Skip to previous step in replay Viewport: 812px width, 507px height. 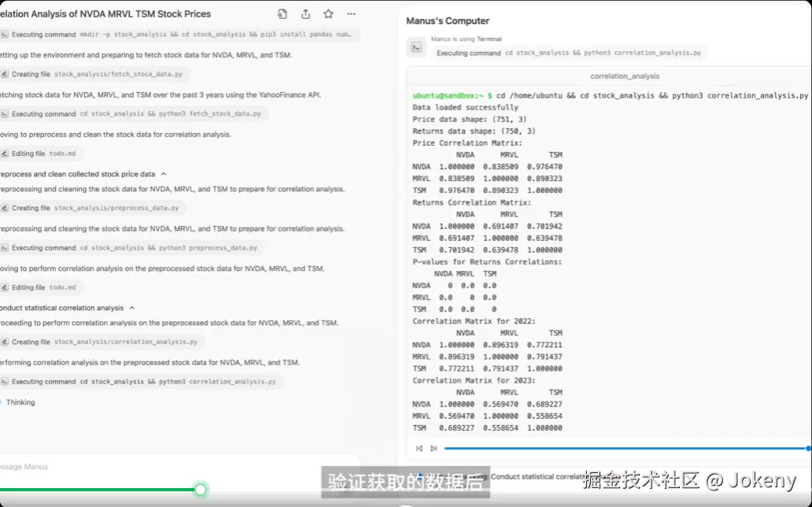tap(419, 449)
